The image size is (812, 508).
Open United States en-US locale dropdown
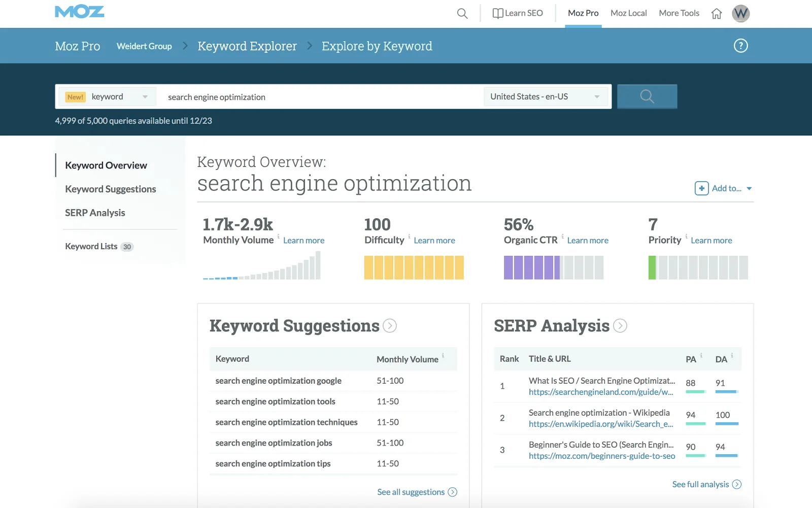tap(546, 97)
